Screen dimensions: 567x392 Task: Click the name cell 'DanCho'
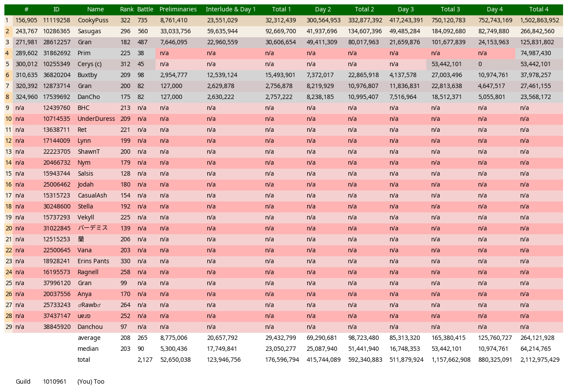pyautogui.click(x=89, y=97)
